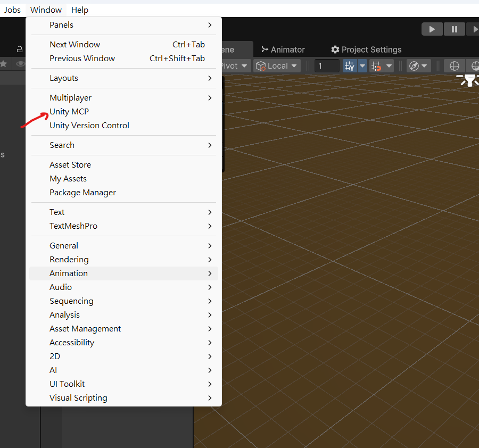The image size is (479, 448).
Task: Select the grid snapping increment icon
Action: coord(376,65)
